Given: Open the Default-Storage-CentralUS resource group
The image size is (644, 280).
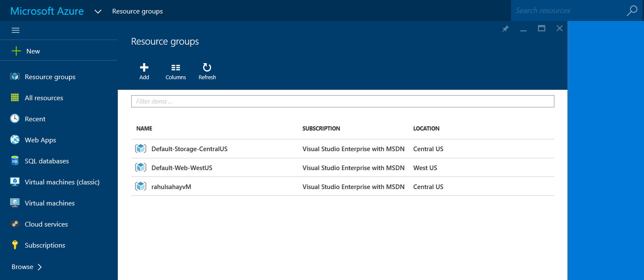Looking at the screenshot, I should 189,149.
